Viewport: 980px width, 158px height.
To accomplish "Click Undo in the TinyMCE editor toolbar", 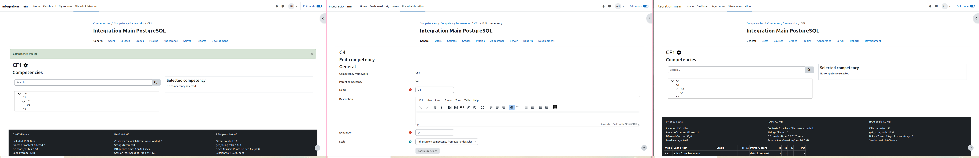I will pos(421,107).
